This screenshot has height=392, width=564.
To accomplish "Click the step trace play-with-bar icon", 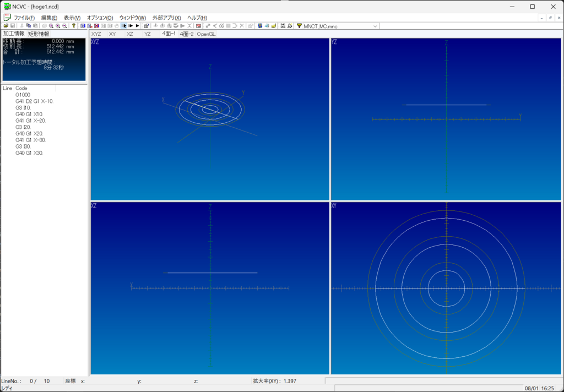I will pos(131,26).
